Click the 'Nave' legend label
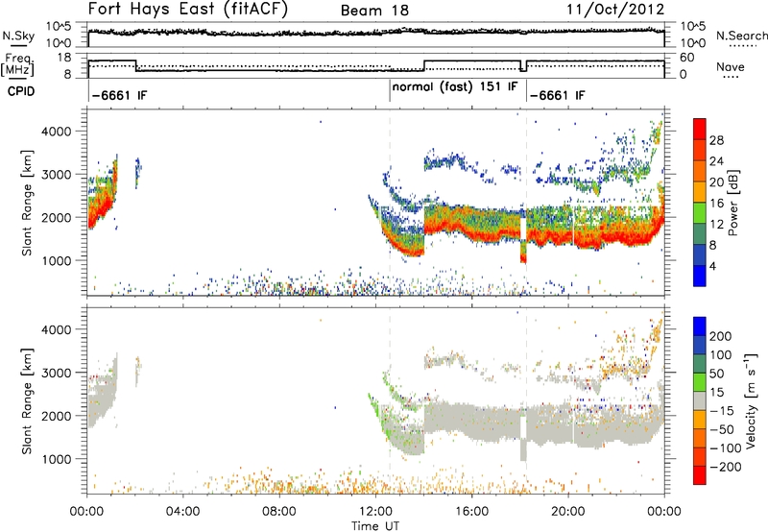 730,67
